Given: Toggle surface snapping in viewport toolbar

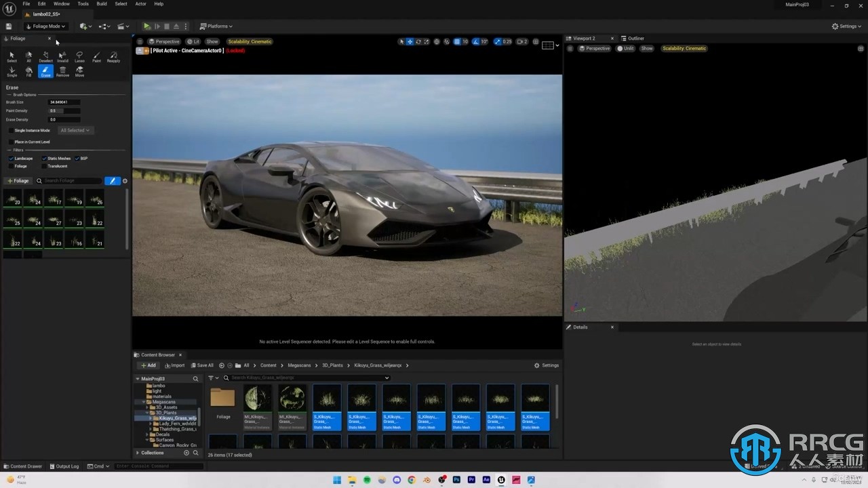Looking at the screenshot, I should (446, 41).
